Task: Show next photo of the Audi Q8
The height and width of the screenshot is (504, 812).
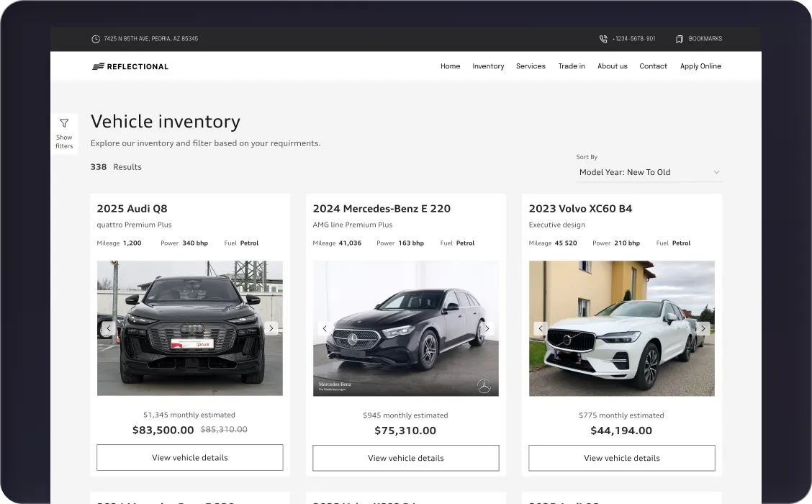Action: pos(271,328)
